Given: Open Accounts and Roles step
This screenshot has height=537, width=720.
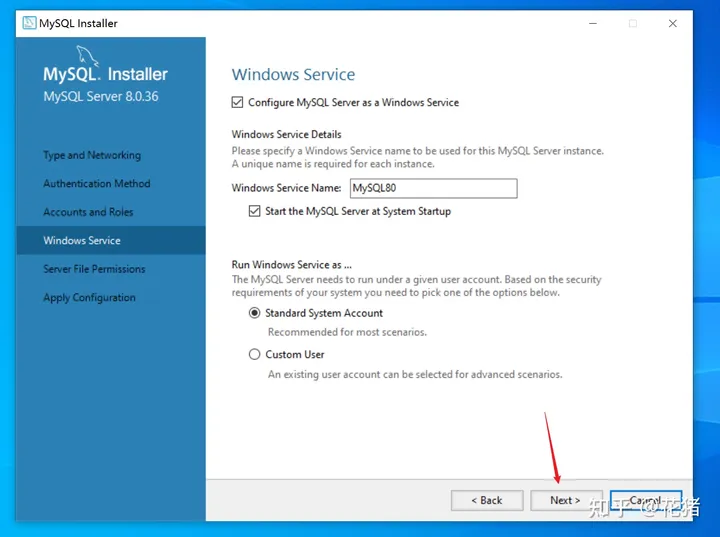Looking at the screenshot, I should 88,212.
